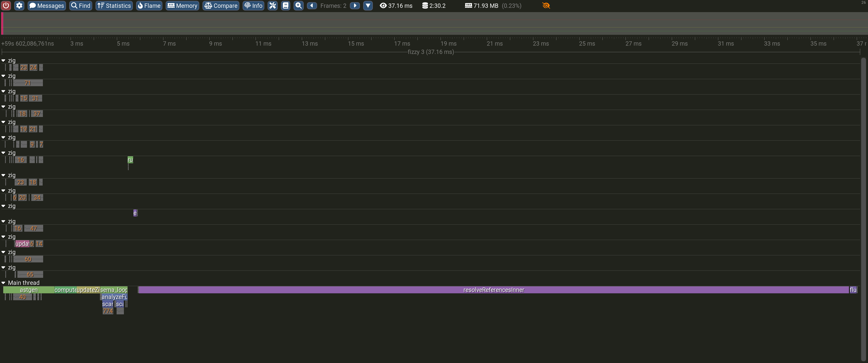Select the pink upda zone

22,244
